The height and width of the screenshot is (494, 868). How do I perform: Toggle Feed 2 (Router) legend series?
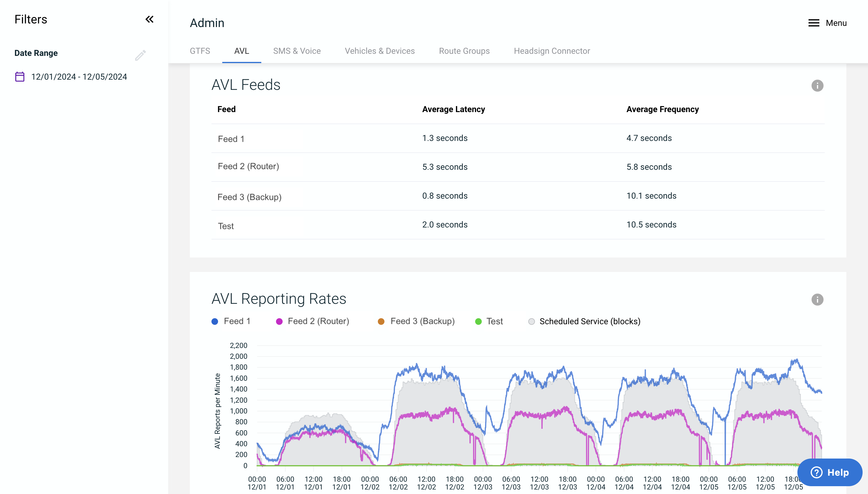pos(313,321)
